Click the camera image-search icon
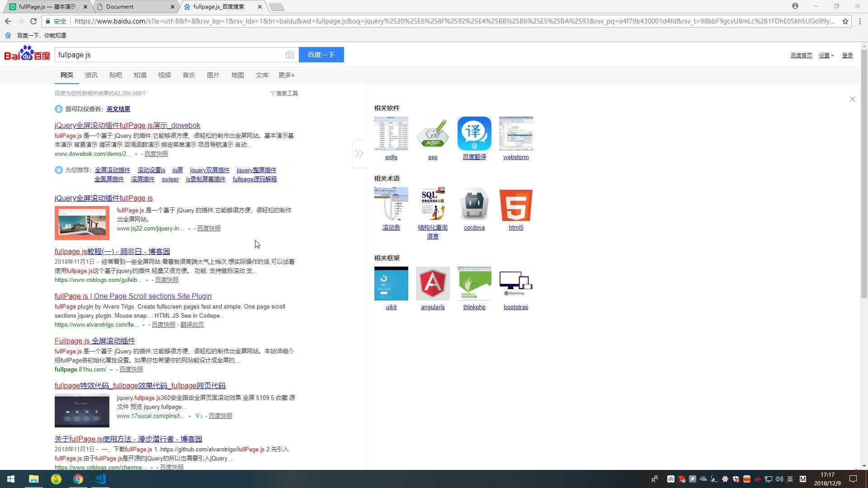Screen dimensions: 868x488 (290, 55)
